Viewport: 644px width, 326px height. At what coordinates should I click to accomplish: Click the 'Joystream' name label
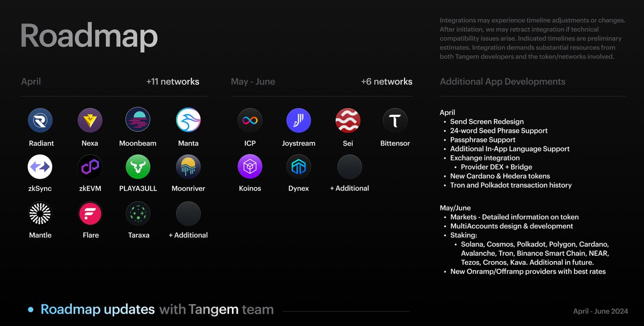pos(298,143)
